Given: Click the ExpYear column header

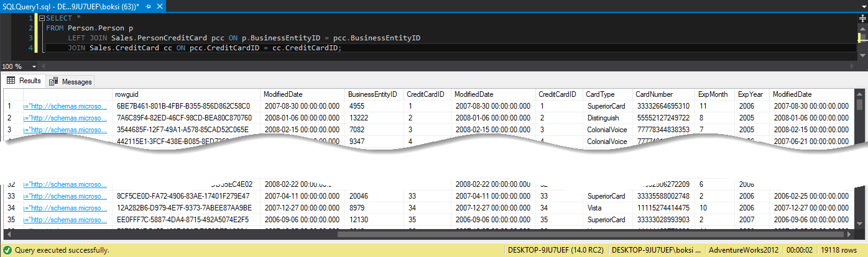Looking at the screenshot, I should (x=752, y=94).
